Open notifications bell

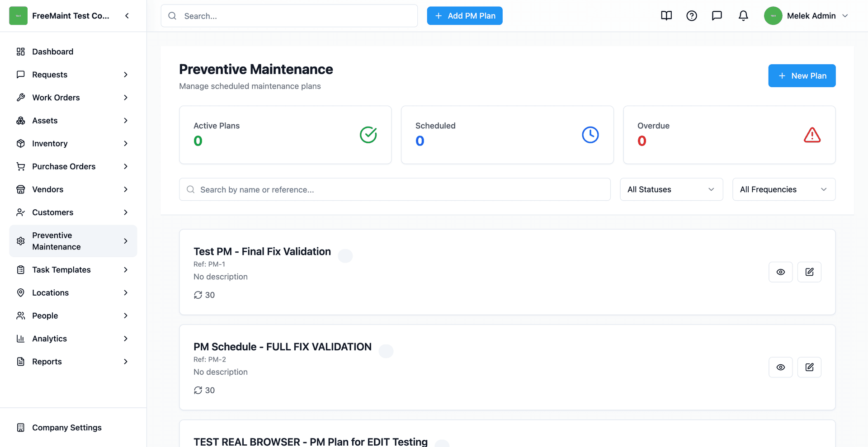tap(743, 16)
